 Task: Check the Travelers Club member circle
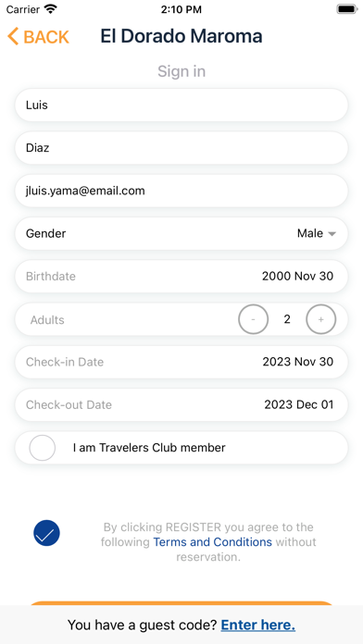[43, 448]
